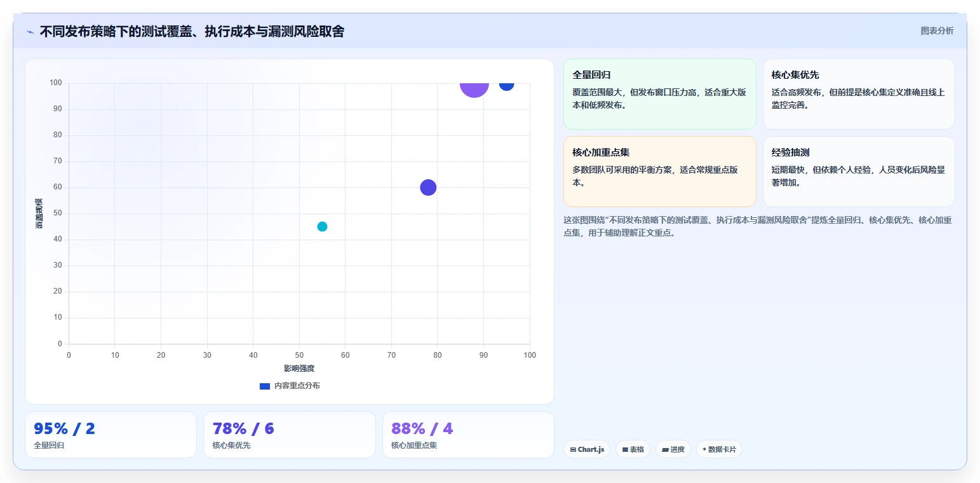Click the main title 不同发布策略下的测试覆盖 heading
The image size is (980, 483).
192,31
